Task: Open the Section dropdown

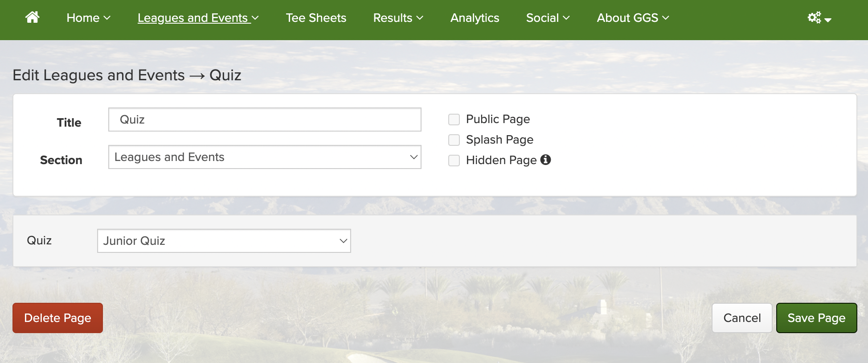Action: 265,157
